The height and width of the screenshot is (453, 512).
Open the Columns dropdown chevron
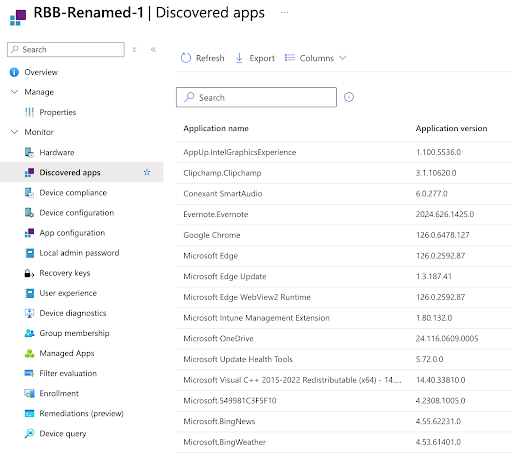pos(343,58)
